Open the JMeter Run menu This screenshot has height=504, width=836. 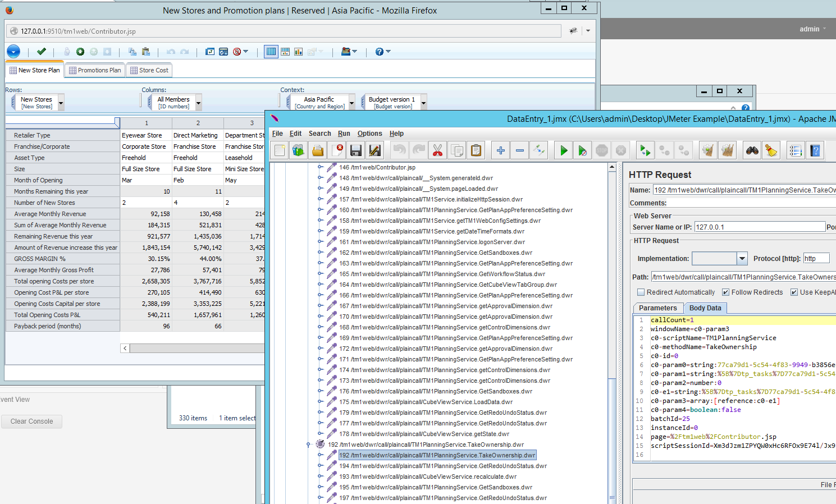coord(344,134)
